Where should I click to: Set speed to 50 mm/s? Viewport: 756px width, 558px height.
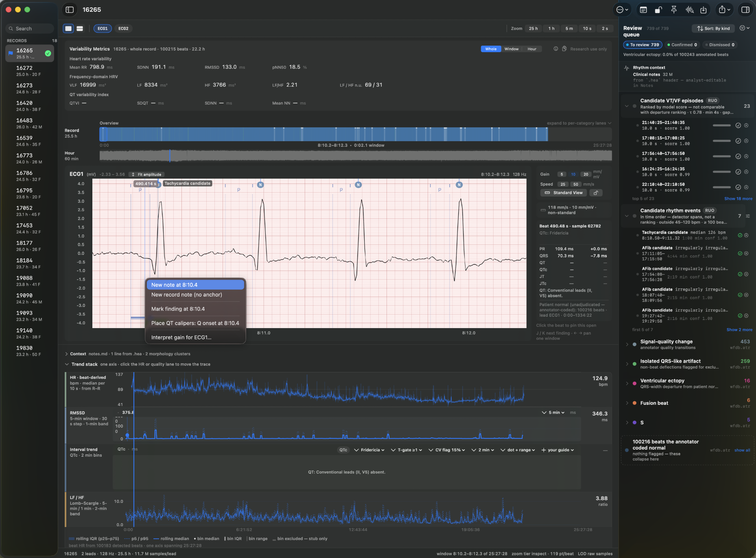(x=576, y=184)
